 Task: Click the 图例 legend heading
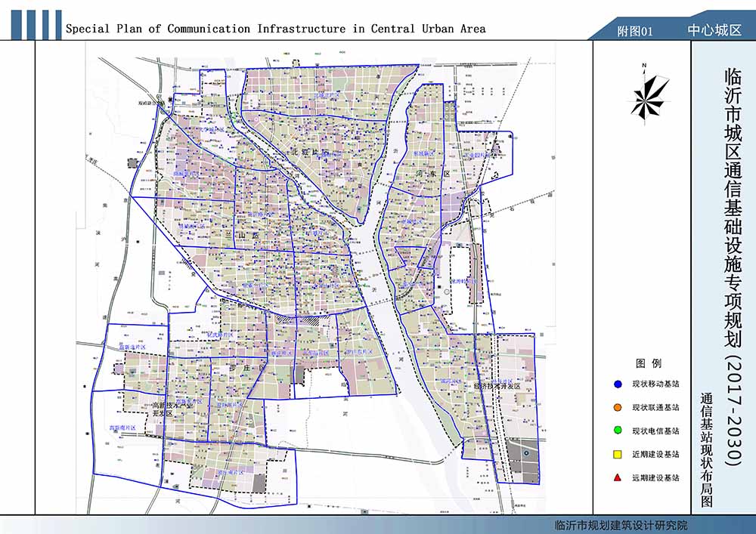pyautogui.click(x=649, y=363)
